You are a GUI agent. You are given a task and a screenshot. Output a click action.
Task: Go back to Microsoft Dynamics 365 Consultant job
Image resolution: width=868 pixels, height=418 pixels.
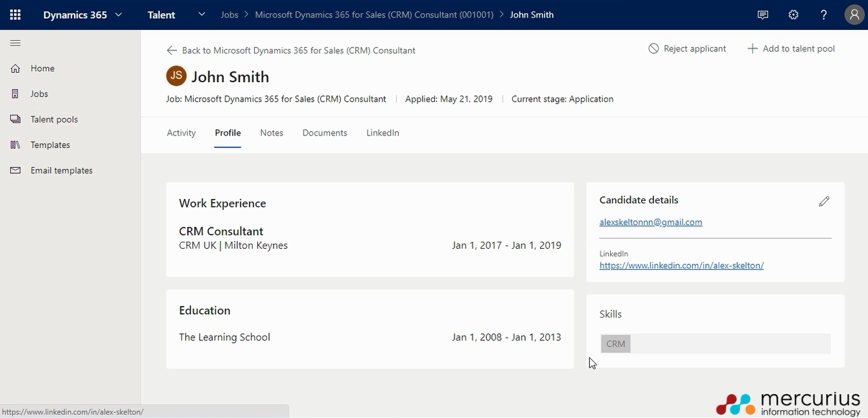[x=291, y=51]
